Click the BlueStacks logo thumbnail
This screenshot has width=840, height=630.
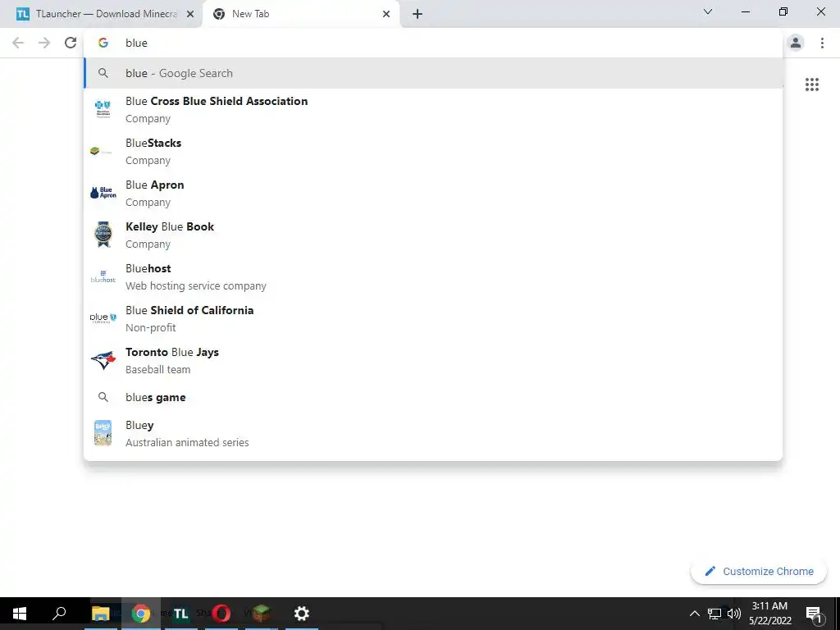click(x=102, y=151)
